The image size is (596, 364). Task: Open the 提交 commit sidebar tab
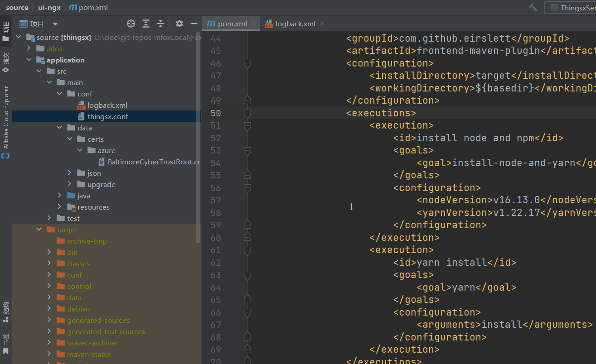click(6, 62)
